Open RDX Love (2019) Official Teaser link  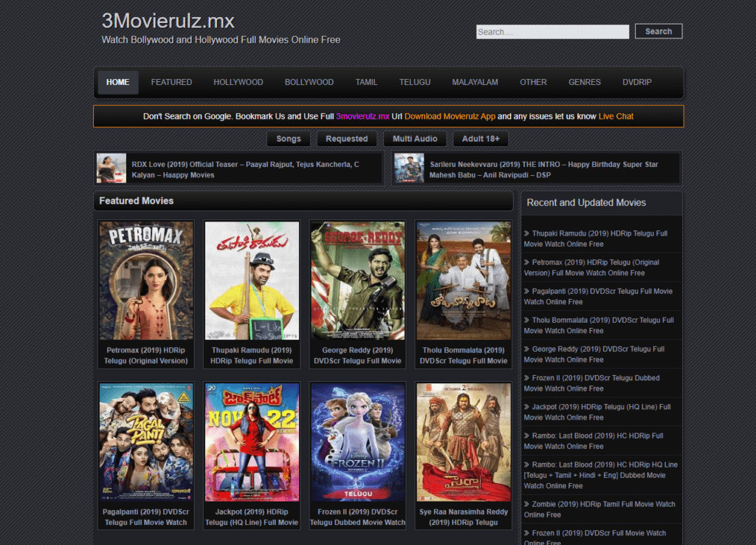coord(245,170)
